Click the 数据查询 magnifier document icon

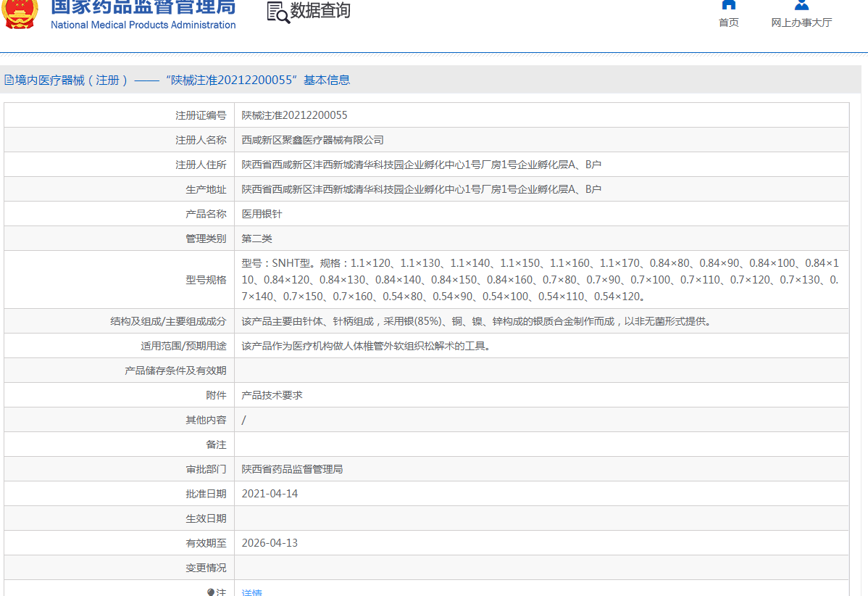coord(277,12)
